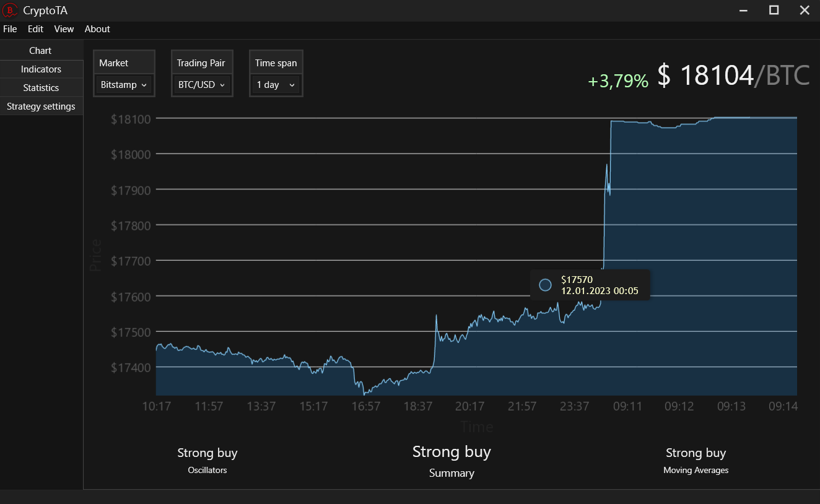The height and width of the screenshot is (504, 820).
Task: Click the Oscillators label
Action: pos(207,471)
